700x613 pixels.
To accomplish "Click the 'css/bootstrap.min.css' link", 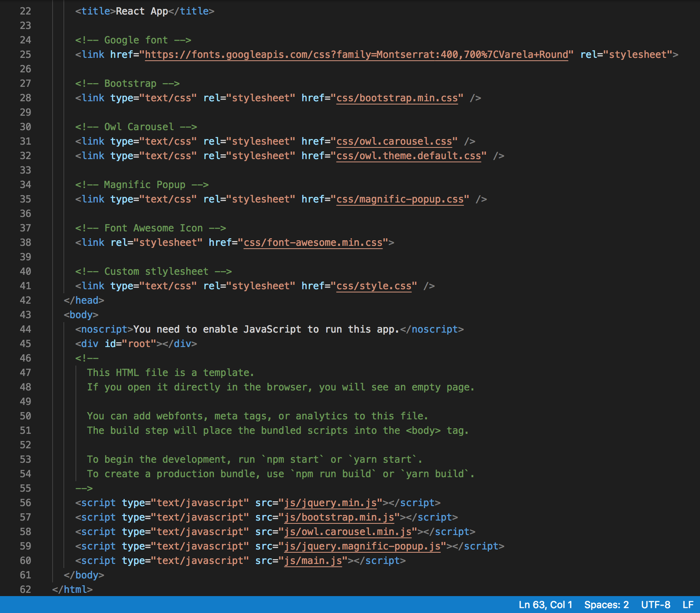I will point(397,98).
